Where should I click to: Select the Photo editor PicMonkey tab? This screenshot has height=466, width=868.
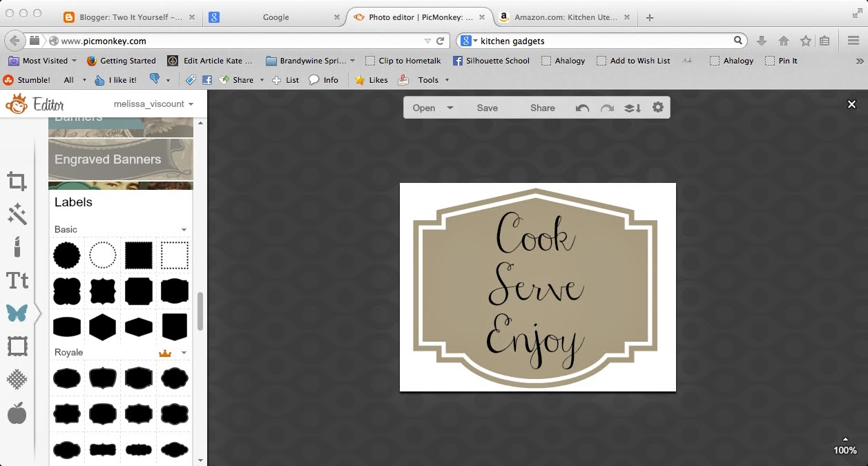[x=418, y=17]
